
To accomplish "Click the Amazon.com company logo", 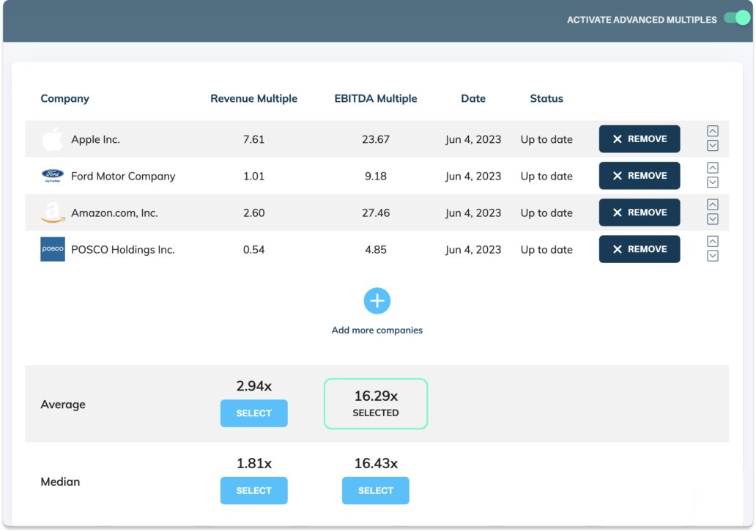I will (x=52, y=212).
